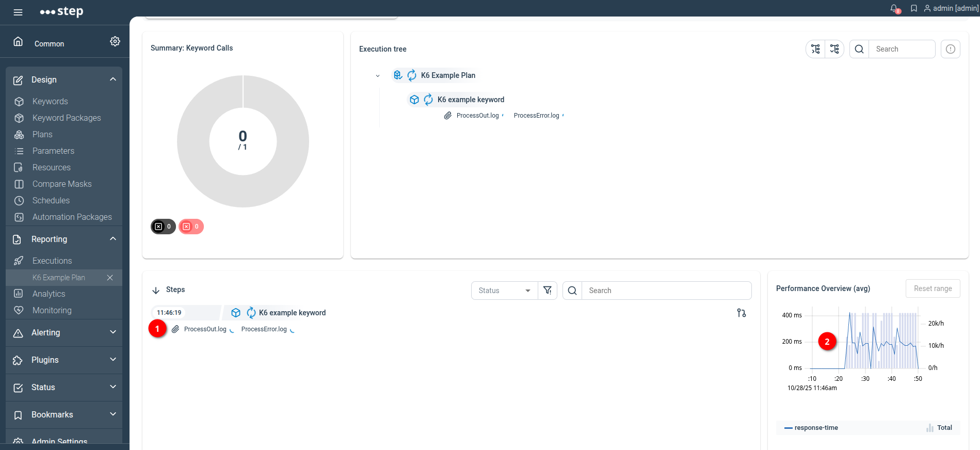Select K6 example keyword in execution tree
This screenshot has width=980, height=450.
[471, 100]
